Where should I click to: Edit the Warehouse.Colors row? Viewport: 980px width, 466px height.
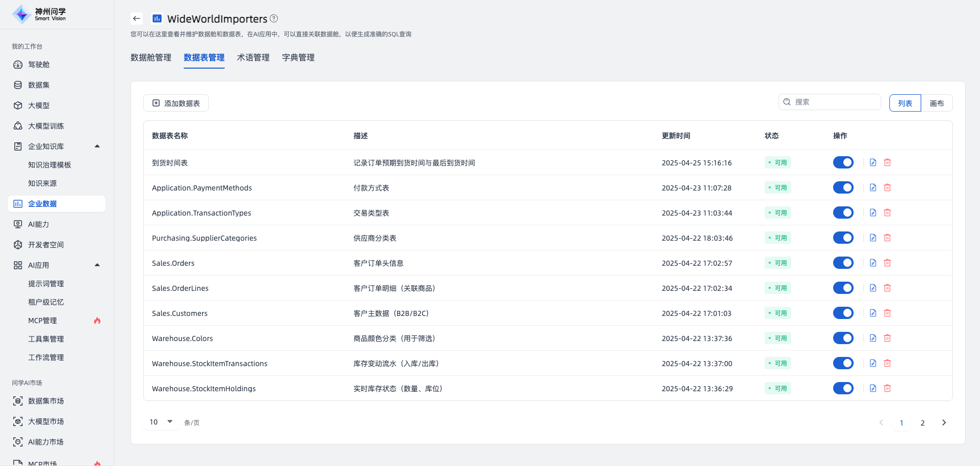click(x=873, y=338)
